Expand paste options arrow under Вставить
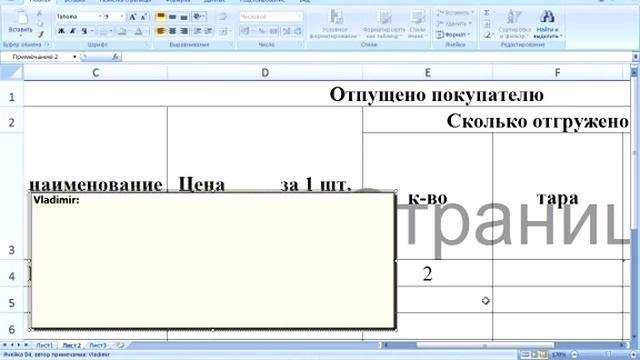This screenshot has width=640, height=360. tap(20, 35)
